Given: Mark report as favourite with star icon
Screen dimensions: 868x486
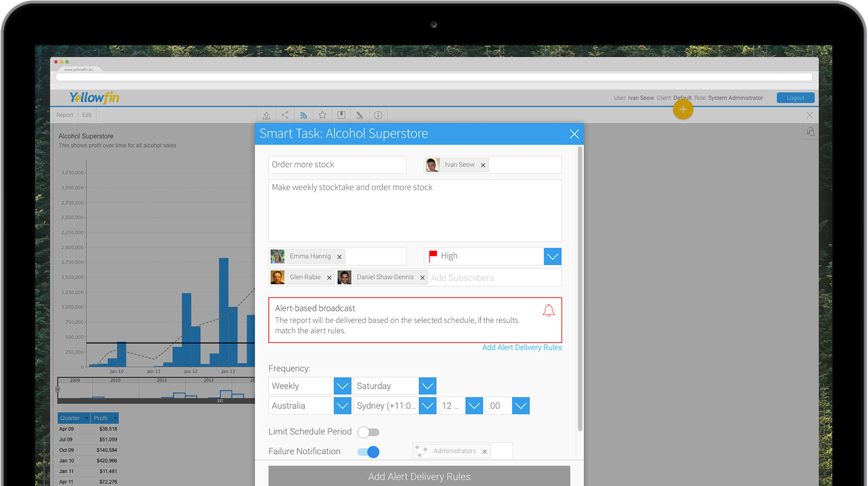Looking at the screenshot, I should [323, 115].
